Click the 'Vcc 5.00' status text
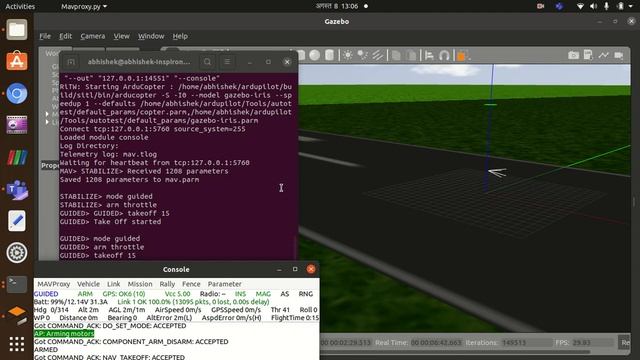 178,293
